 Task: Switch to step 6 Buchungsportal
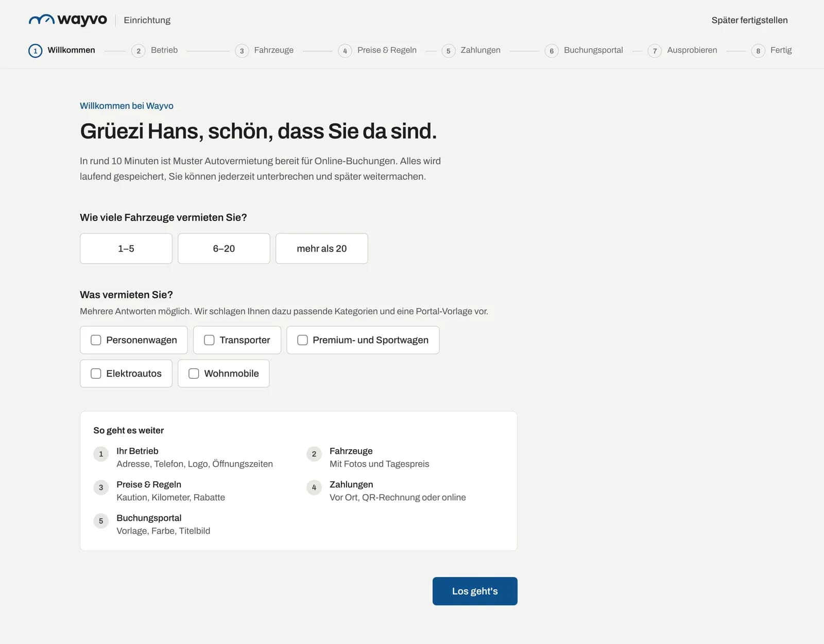tap(584, 50)
